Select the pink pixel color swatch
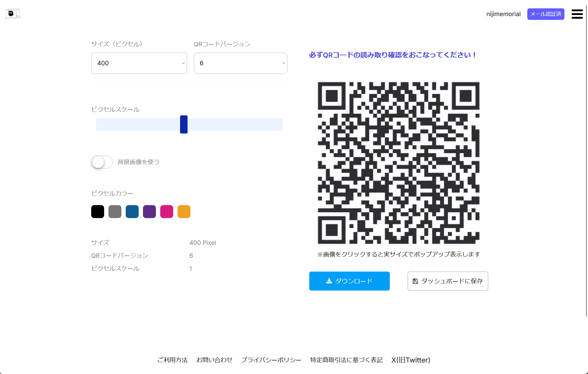This screenshot has width=588, height=374. [x=167, y=211]
